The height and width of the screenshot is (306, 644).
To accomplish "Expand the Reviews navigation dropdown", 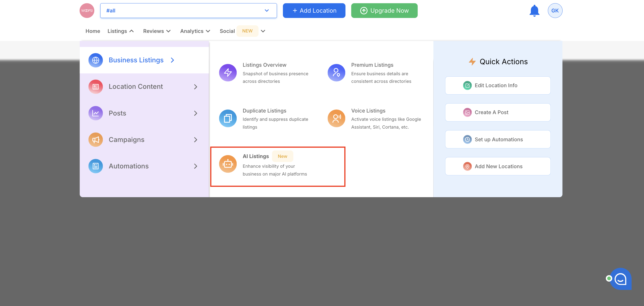I will [157, 31].
